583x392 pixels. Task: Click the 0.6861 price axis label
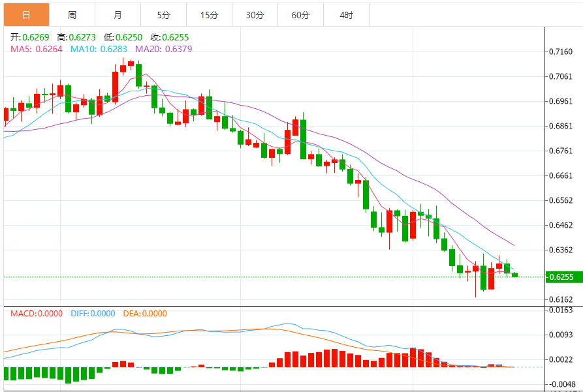(x=561, y=126)
